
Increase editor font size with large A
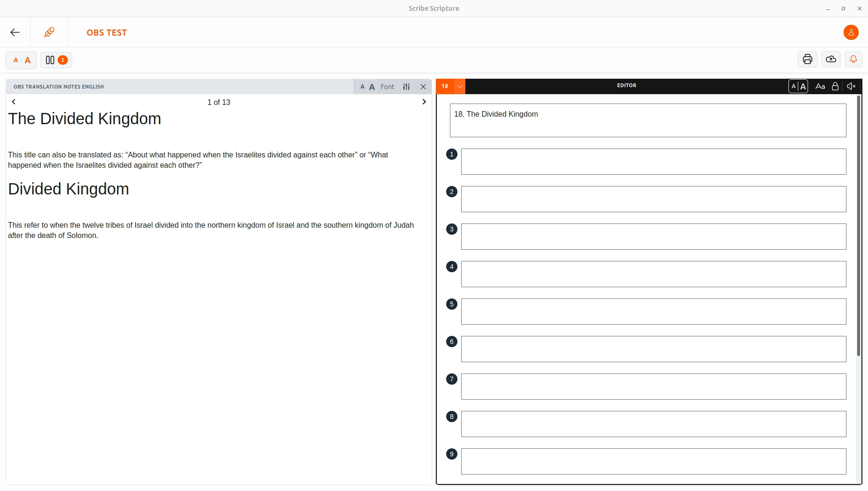802,86
